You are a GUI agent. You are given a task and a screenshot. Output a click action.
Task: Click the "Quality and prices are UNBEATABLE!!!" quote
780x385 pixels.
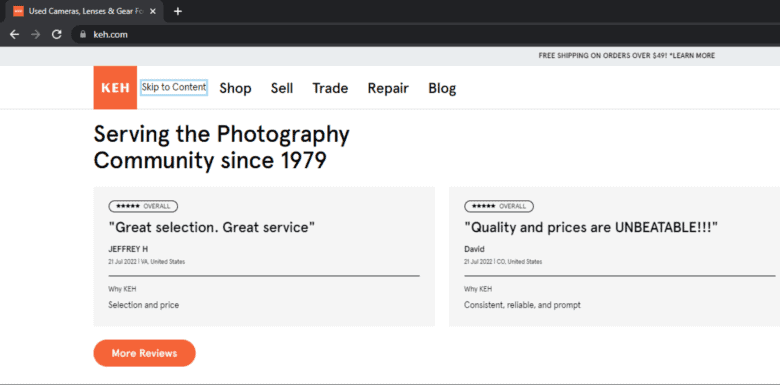pyautogui.click(x=591, y=228)
